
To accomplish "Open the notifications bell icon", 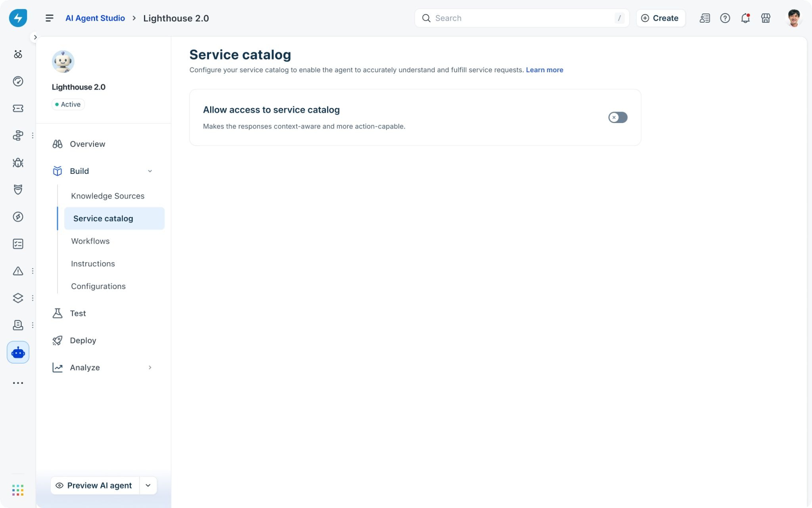I will coord(745,18).
